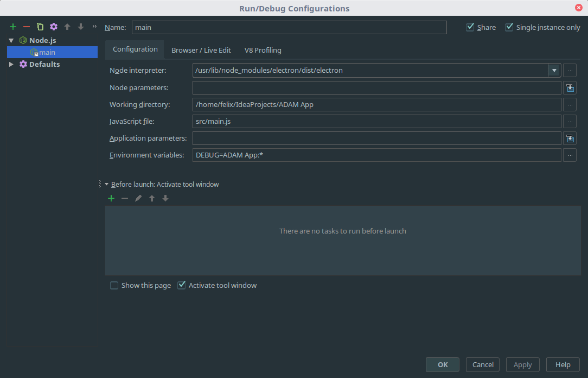
Task: Expand the Defaults node
Action: tap(11, 64)
